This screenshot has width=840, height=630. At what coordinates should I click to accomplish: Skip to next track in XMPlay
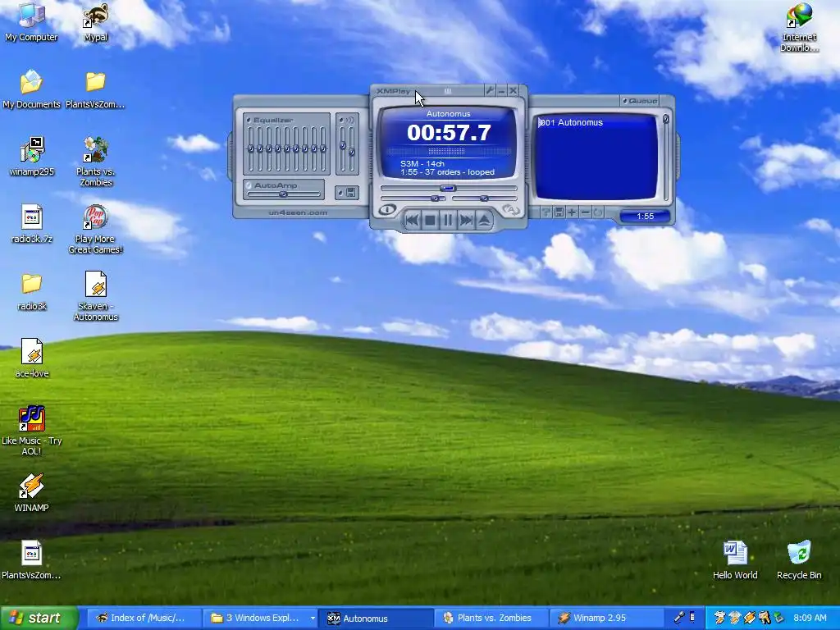click(x=466, y=220)
